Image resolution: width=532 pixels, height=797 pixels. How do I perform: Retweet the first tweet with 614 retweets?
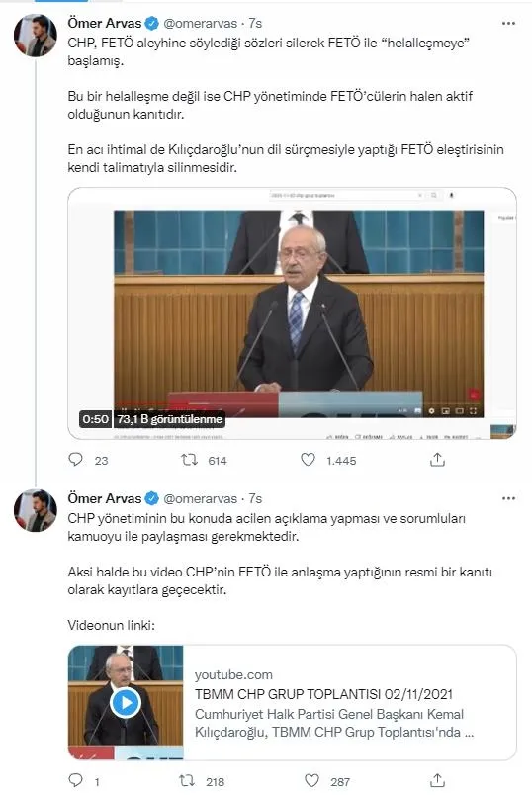[x=189, y=460]
